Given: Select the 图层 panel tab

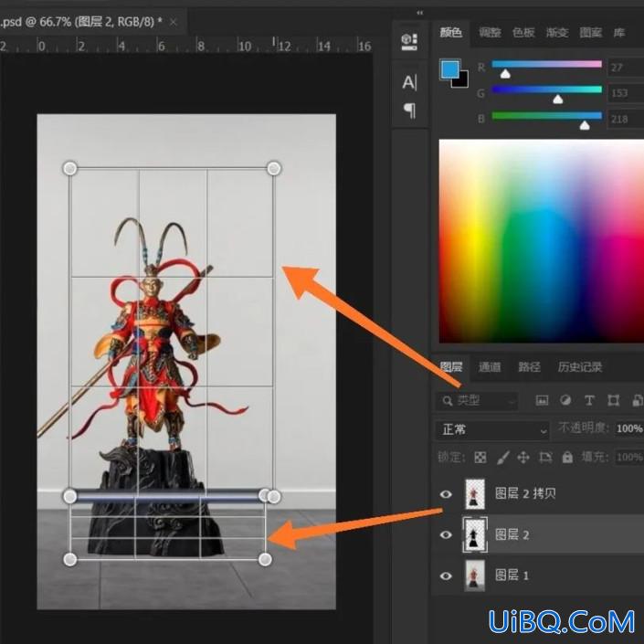Looking at the screenshot, I should tap(451, 367).
